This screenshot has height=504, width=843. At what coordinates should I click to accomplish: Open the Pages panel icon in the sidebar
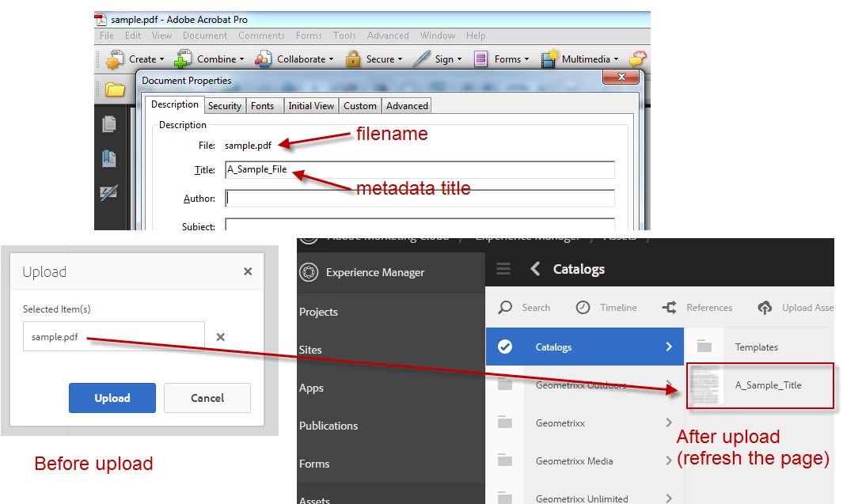109,124
